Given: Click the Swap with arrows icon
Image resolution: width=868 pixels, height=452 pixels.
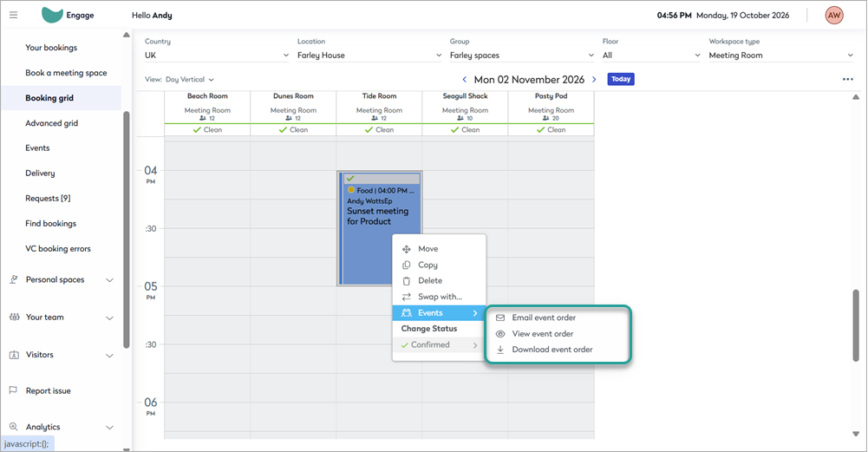Looking at the screenshot, I should (407, 297).
